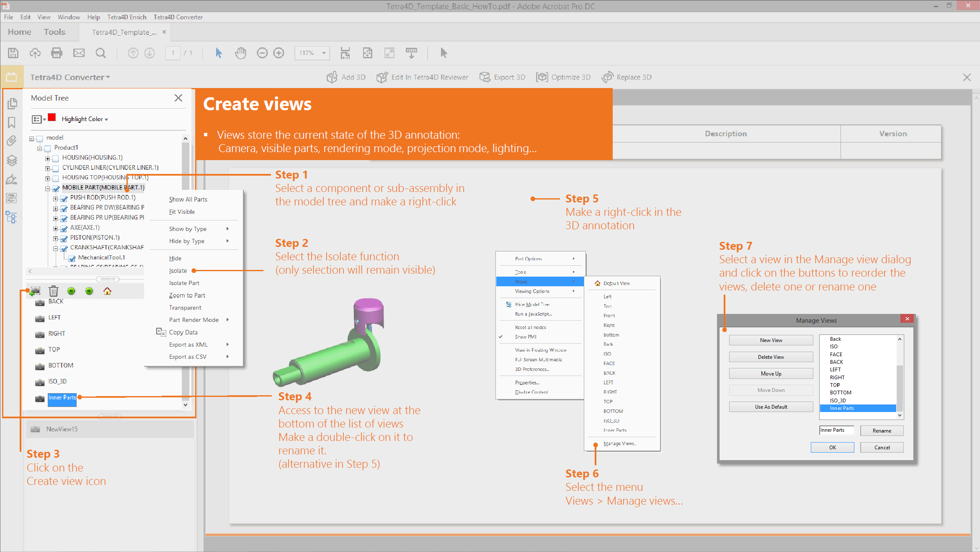Viewport: 980px width, 552px height.
Task: Open the Find text magnifier icon
Action: [x=101, y=53]
